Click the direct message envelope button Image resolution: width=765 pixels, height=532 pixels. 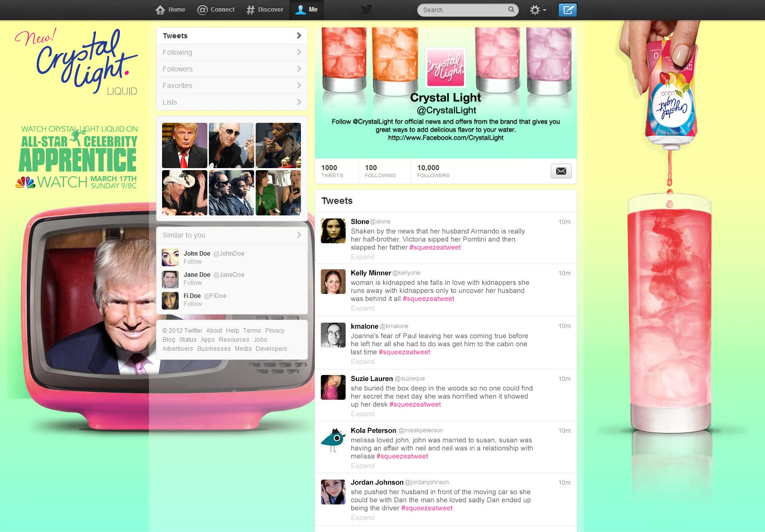click(x=561, y=171)
